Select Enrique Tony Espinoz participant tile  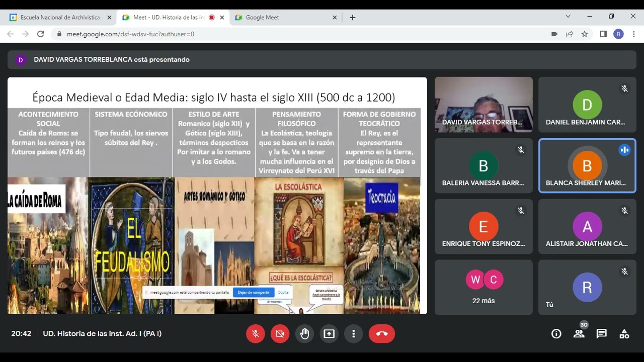(x=484, y=227)
